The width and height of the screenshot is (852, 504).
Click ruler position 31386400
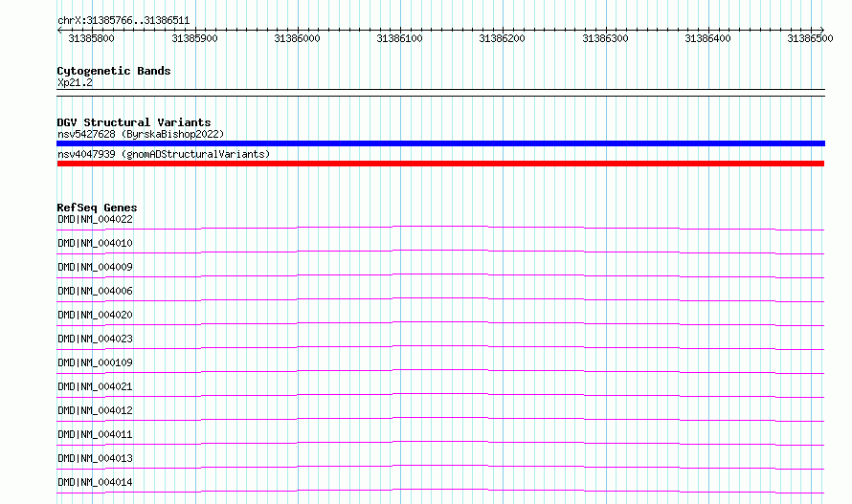(x=708, y=38)
